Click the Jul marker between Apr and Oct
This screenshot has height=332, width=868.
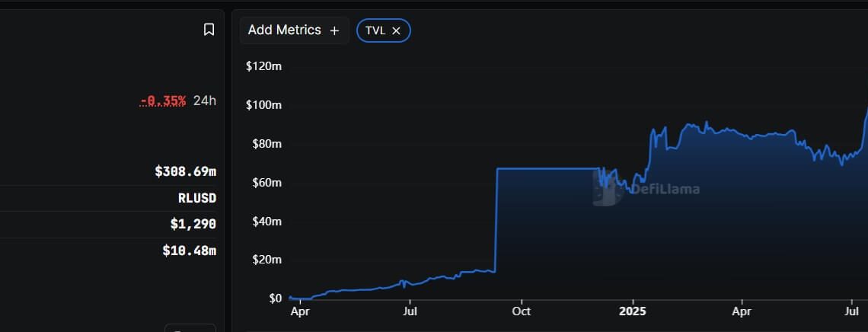(x=410, y=311)
